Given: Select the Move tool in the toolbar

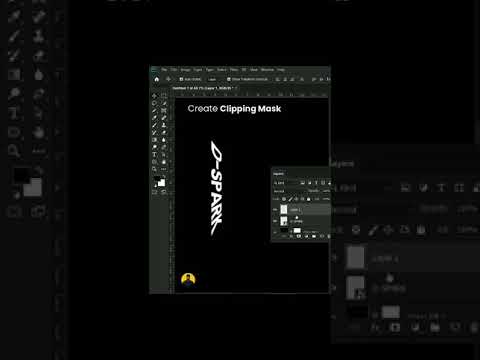Looking at the screenshot, I should tap(154, 96).
